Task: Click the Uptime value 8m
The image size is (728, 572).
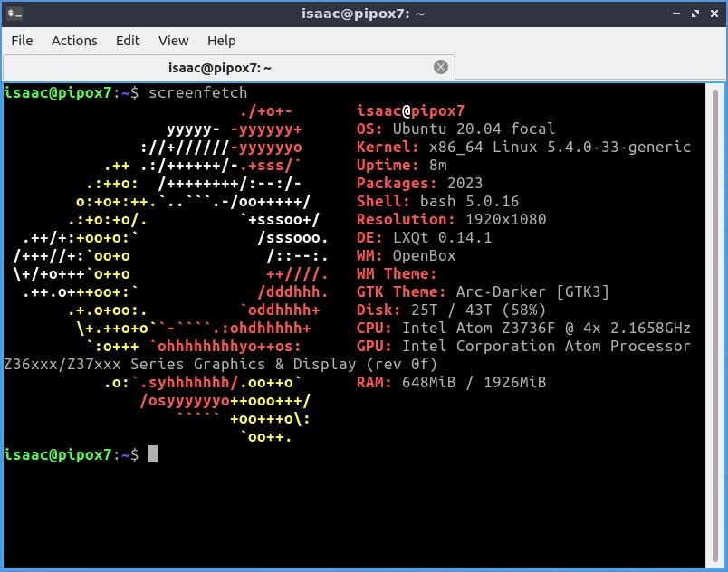Action: (x=438, y=165)
